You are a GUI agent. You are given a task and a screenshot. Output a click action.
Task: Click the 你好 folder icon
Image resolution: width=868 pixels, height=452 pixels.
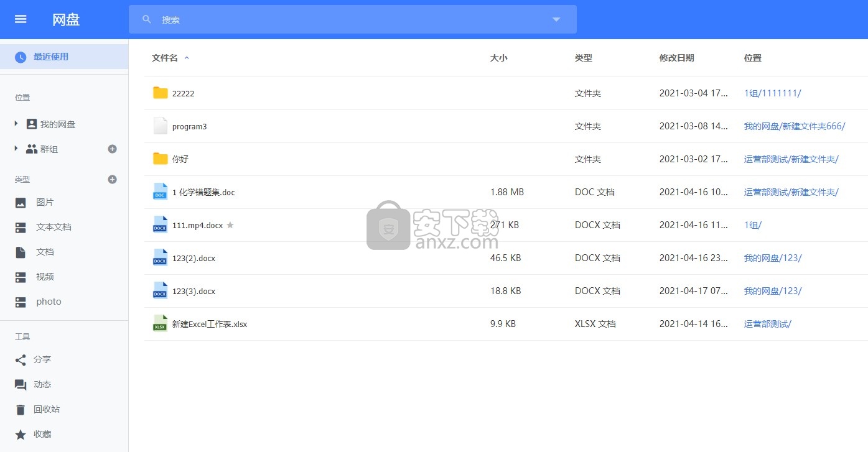point(161,159)
